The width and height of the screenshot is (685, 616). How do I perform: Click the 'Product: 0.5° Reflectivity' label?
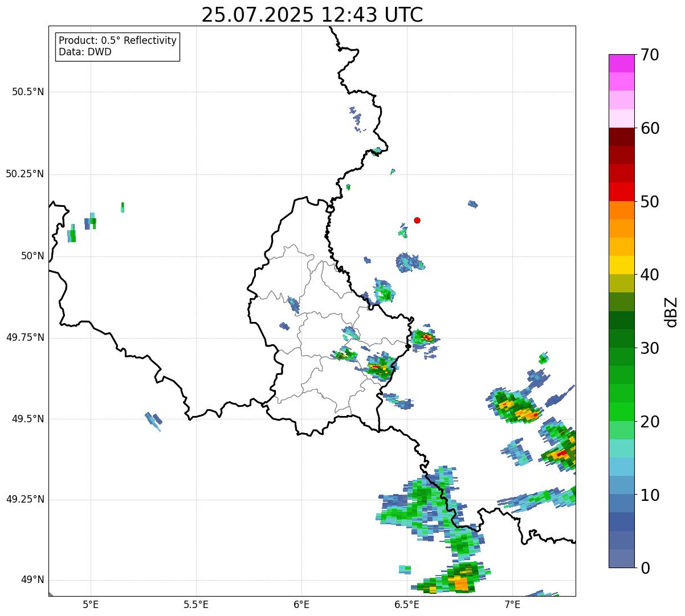(118, 41)
